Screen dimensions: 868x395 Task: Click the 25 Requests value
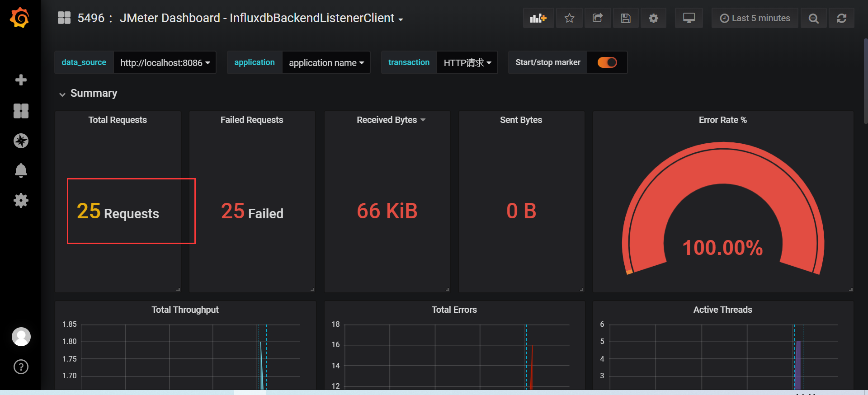tap(118, 211)
